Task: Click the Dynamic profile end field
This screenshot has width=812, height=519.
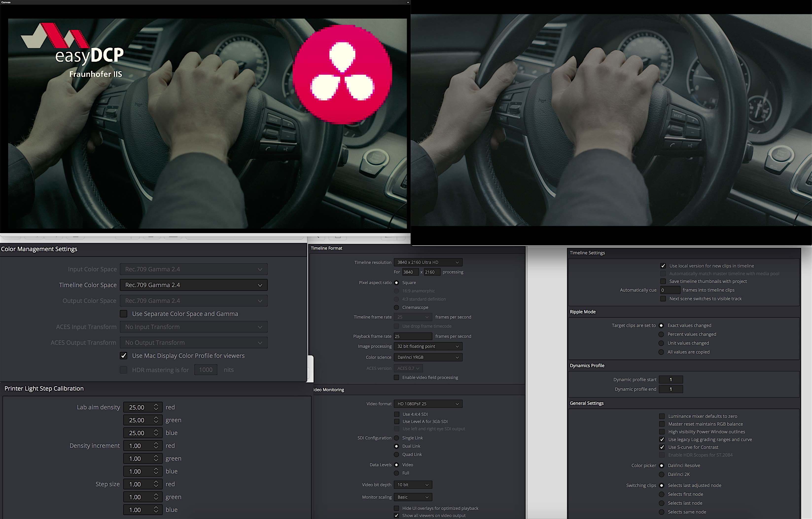Action: pyautogui.click(x=671, y=389)
